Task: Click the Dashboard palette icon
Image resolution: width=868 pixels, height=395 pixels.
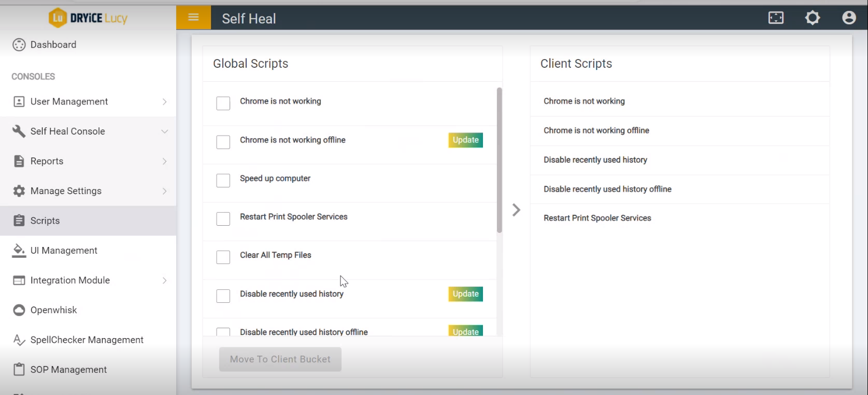Action: (19, 45)
